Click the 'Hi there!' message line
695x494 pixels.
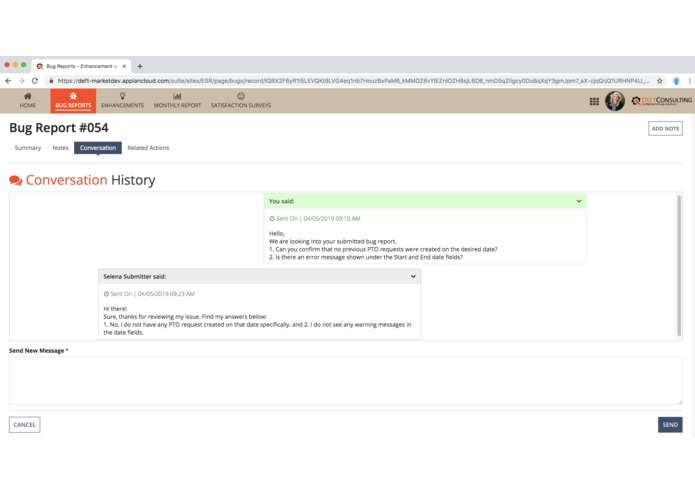[x=115, y=309]
